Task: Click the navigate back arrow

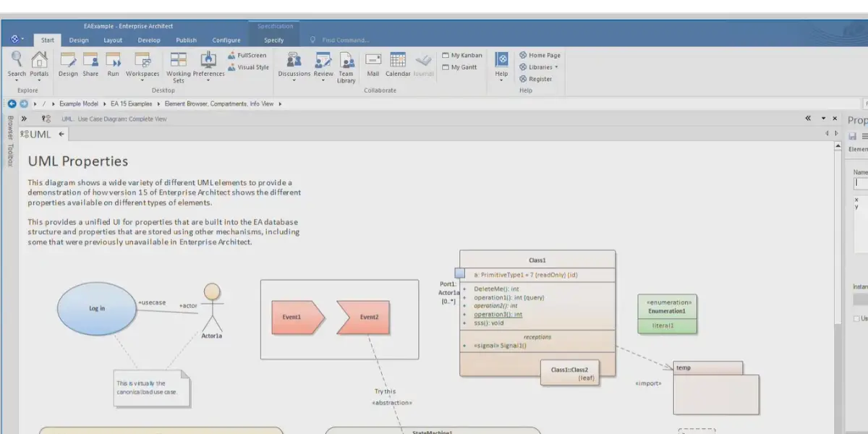Action: click(12, 104)
